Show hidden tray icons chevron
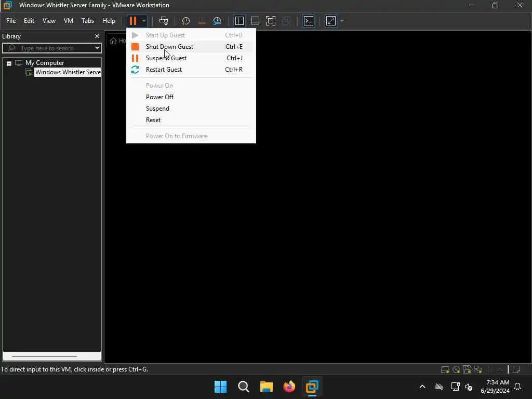The height and width of the screenshot is (399, 532). coord(422,387)
